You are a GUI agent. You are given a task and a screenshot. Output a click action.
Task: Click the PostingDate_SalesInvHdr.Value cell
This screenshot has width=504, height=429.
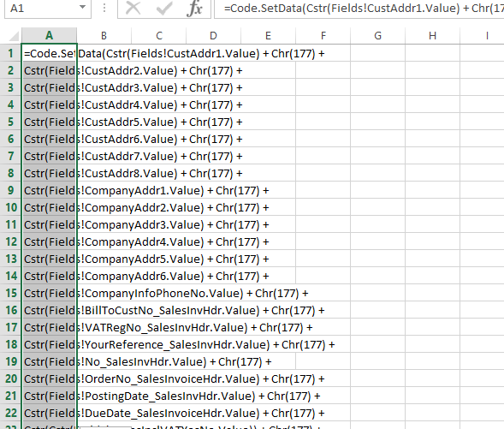point(49,396)
